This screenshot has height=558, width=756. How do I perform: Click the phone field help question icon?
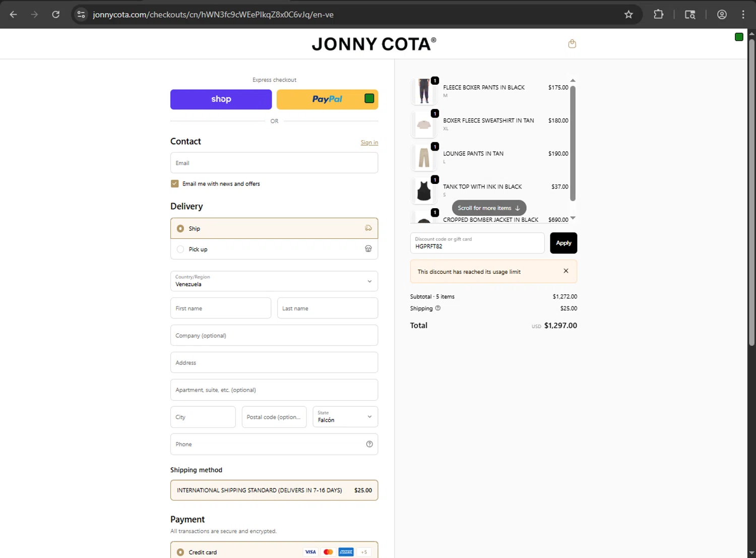[369, 444]
